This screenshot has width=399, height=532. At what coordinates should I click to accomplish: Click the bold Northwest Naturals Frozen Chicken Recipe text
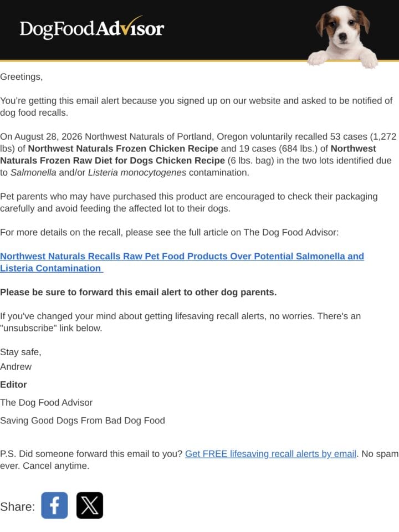(123, 149)
